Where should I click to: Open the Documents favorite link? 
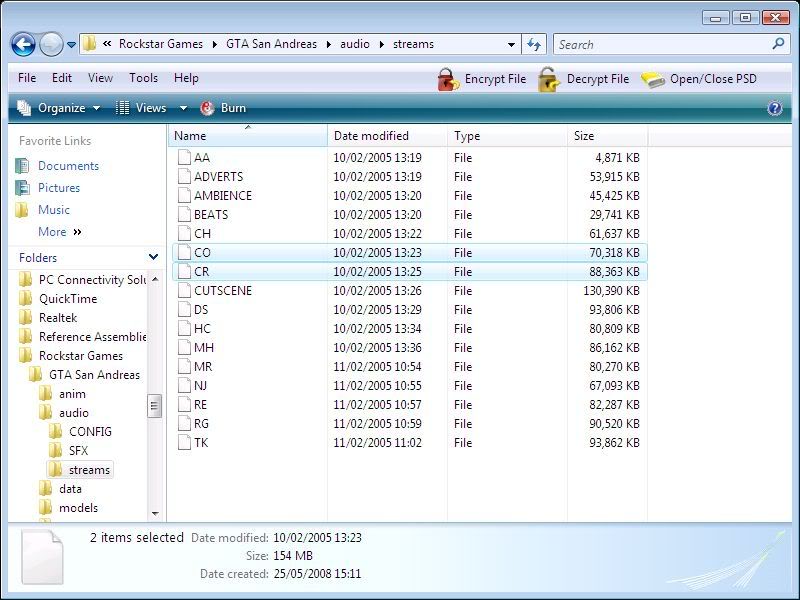point(68,166)
